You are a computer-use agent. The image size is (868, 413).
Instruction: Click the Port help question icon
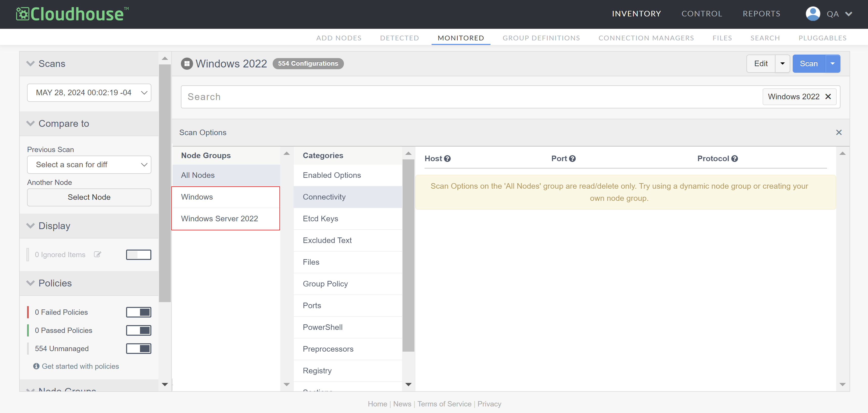point(572,159)
